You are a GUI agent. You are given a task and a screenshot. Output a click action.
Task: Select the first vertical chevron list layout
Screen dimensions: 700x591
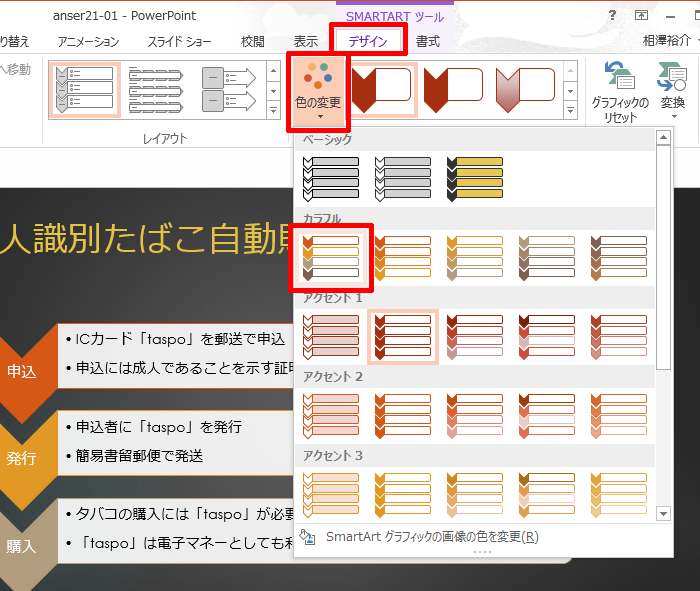pos(85,90)
